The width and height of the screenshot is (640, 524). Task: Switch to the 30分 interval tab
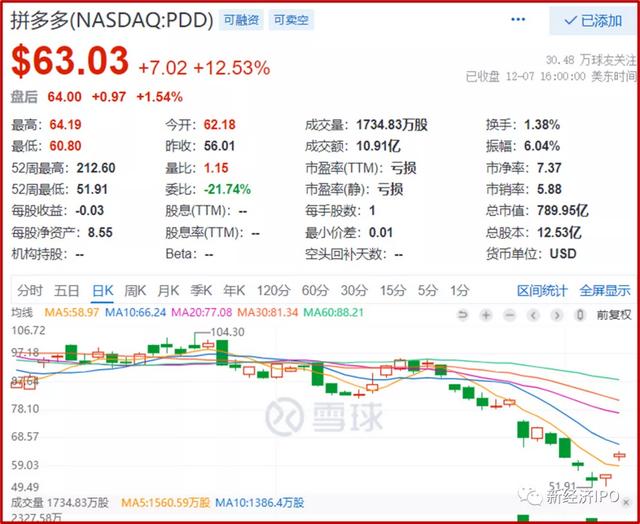[354, 291]
